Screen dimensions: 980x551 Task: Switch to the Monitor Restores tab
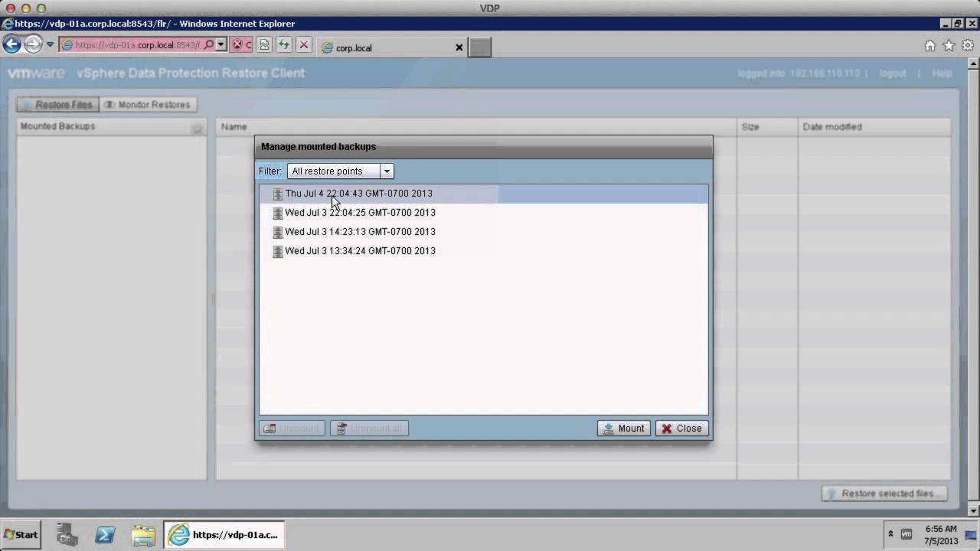click(x=148, y=104)
